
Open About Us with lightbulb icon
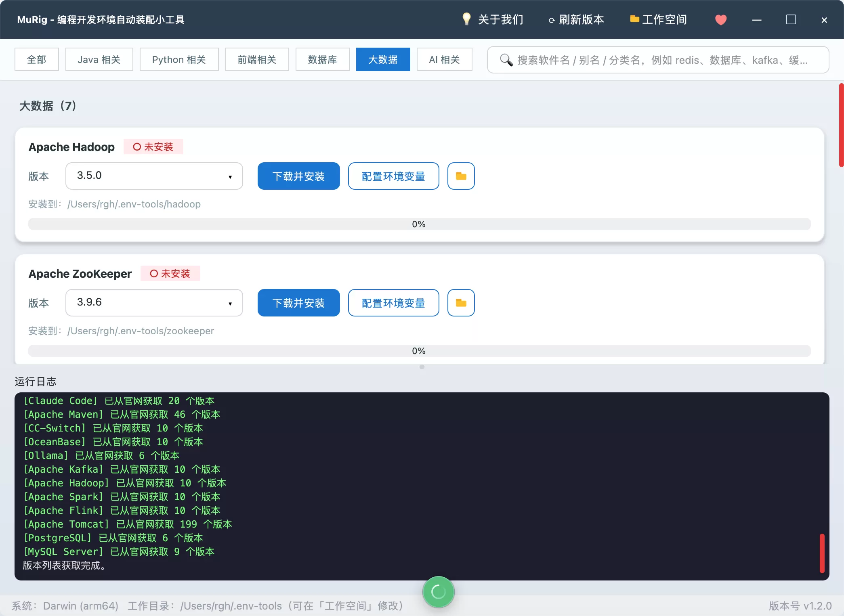(492, 19)
